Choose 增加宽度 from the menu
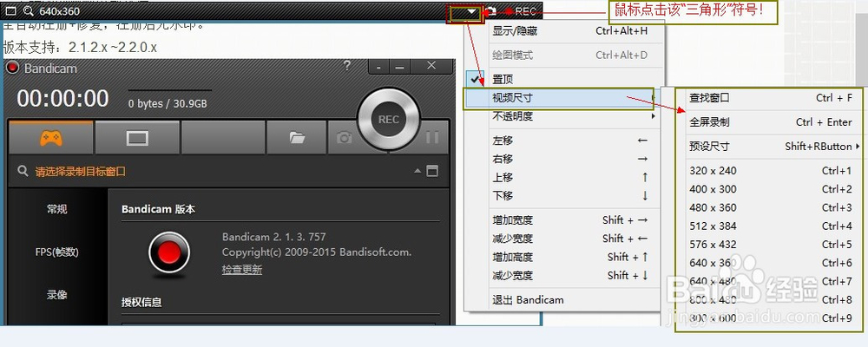This screenshot has height=347, width=868. [x=563, y=219]
